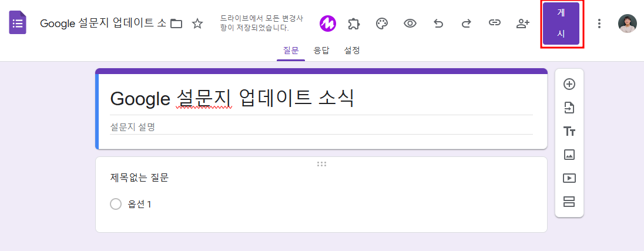Click the 게시 publish button
Screen dimensions: 644x251
[561, 24]
